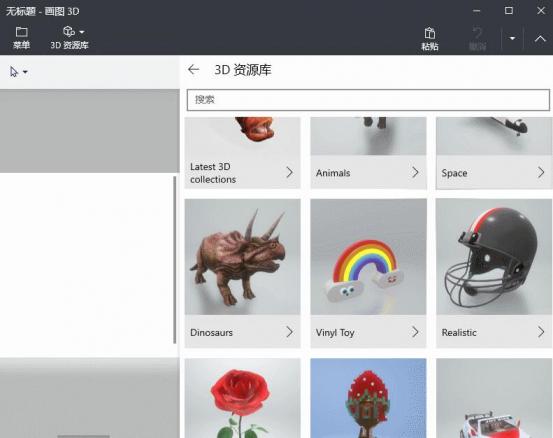Open the Vinyl Toy category label
553x438 pixels.
[335, 332]
